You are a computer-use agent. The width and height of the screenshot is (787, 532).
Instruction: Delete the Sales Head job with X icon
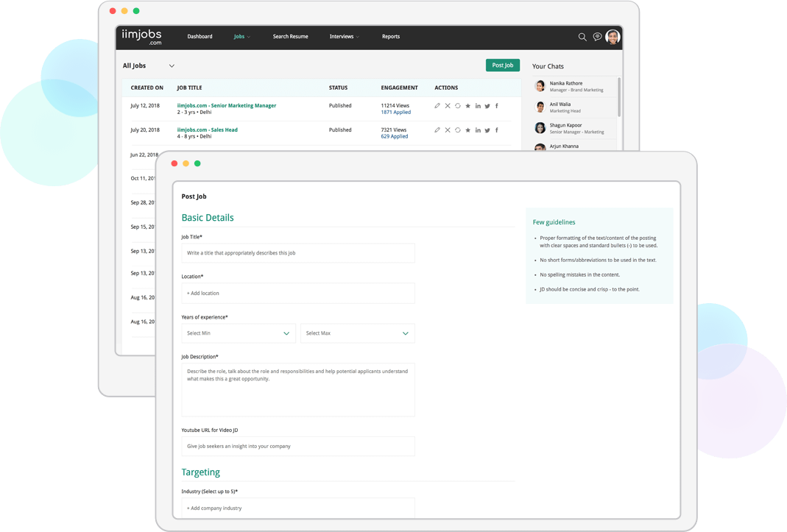448,130
